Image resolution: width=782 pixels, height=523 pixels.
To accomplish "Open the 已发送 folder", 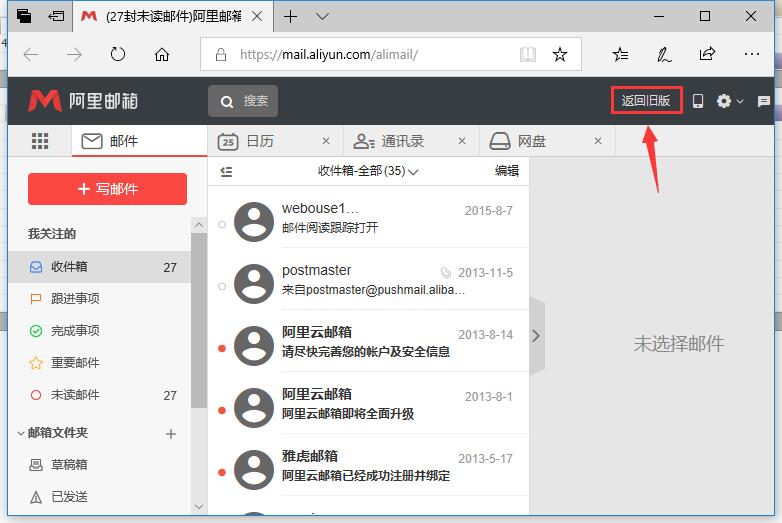I will pos(99,497).
